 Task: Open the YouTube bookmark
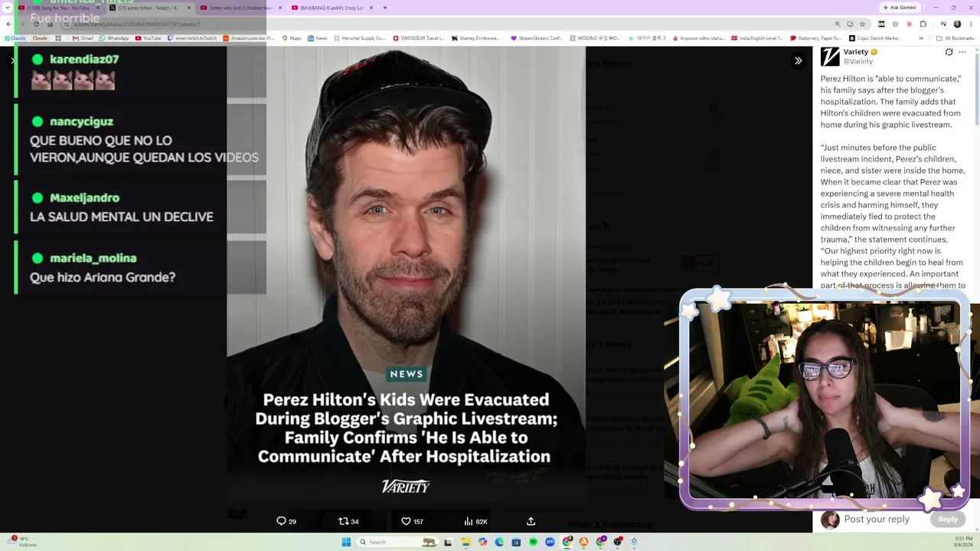149,38
